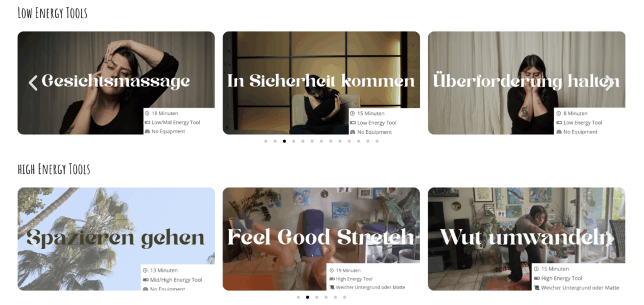Select the first High Energy carousel dot
The width and height of the screenshot is (644, 305).
click(298, 297)
